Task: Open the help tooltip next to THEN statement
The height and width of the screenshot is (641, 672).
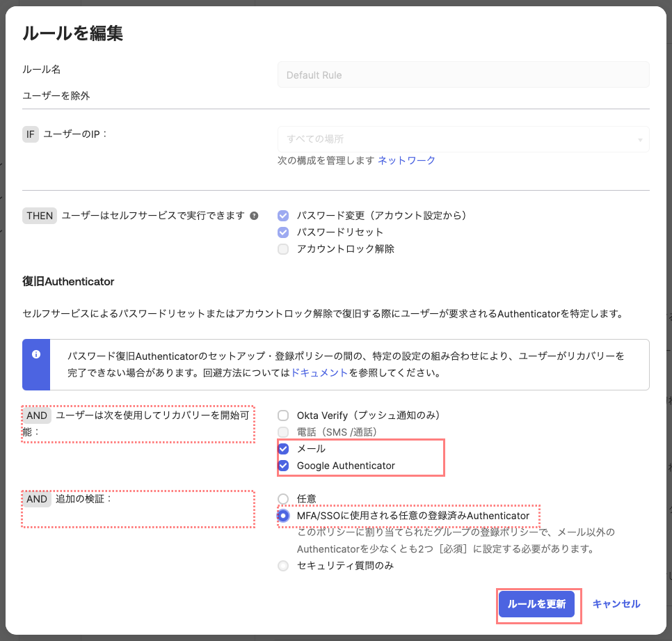Action: tap(254, 216)
